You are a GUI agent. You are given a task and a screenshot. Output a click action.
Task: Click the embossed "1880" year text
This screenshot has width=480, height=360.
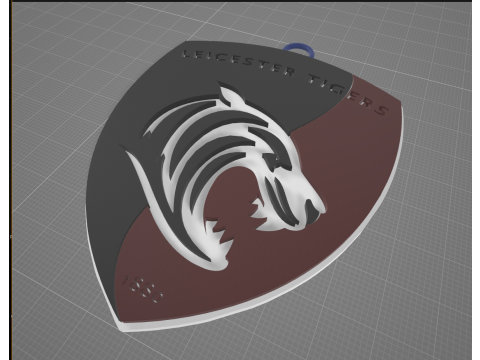[x=143, y=289]
